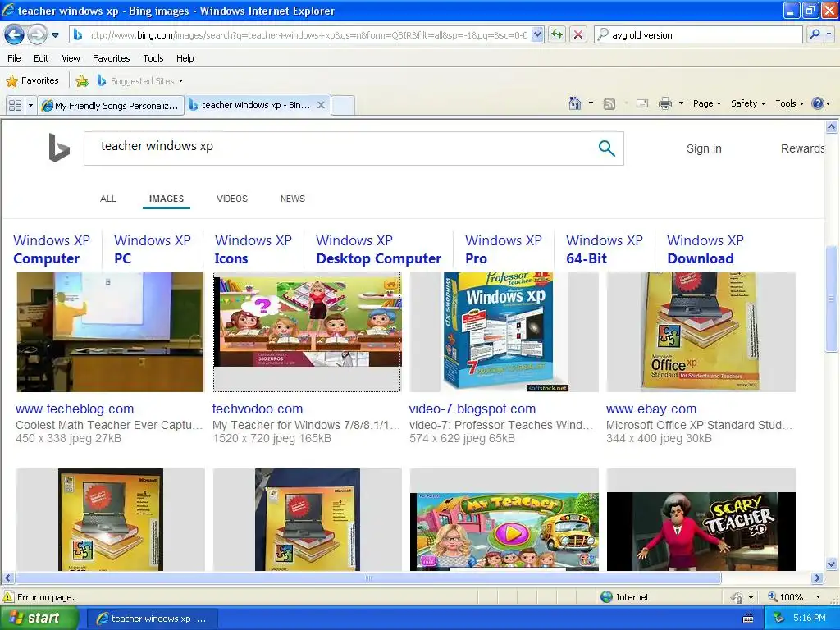Click the horizontal scrollbar right arrow
Image resolution: width=840 pixels, height=630 pixels.
(818, 578)
